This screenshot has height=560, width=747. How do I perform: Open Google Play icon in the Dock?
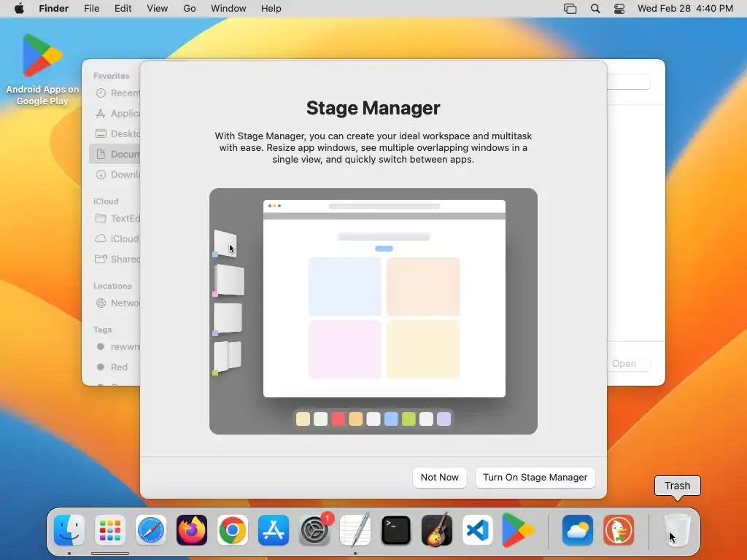519,530
